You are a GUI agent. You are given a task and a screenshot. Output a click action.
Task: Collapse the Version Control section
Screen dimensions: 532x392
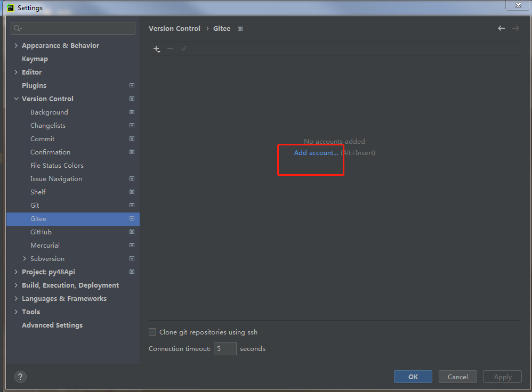tap(16, 99)
